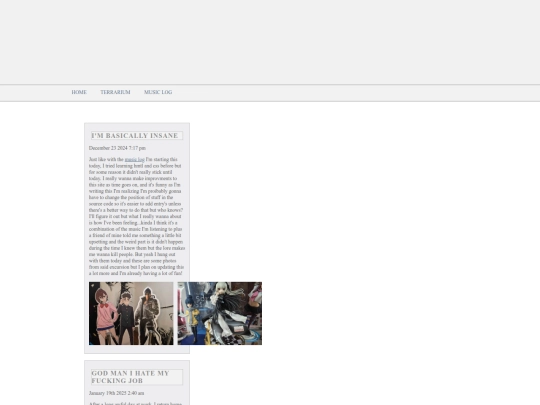
Task: Select the 'December 23 2024 7:17 pm' date text
Action: [x=117, y=148]
